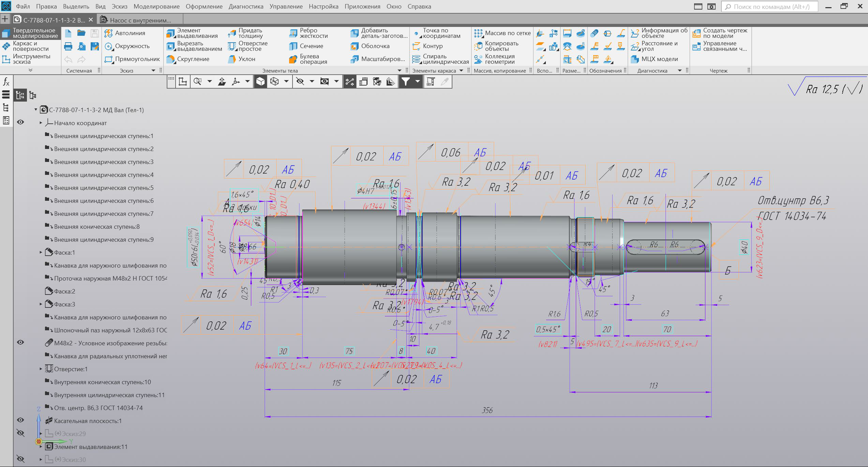Hide the M48x2 thread image item
This screenshot has width=868, height=467.
click(20, 343)
